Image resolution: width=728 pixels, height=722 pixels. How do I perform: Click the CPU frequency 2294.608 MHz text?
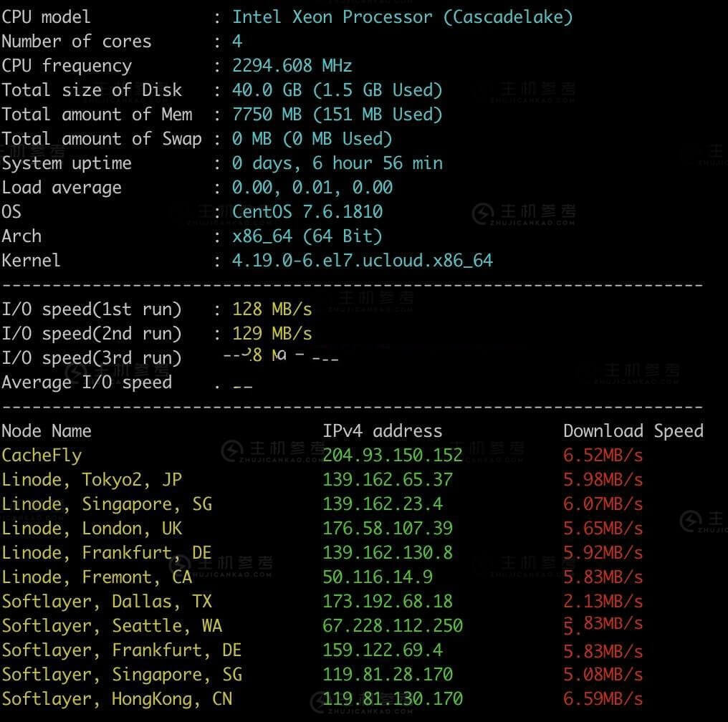292,65
